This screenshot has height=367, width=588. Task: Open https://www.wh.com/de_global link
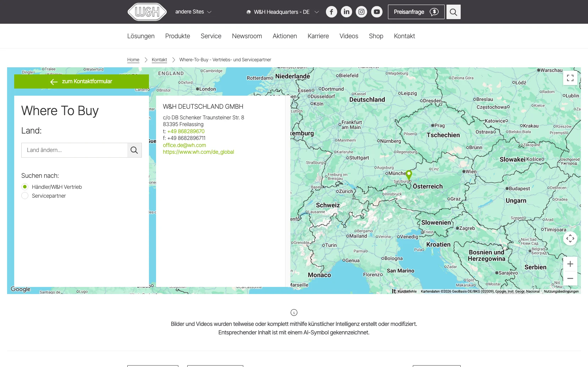point(198,152)
